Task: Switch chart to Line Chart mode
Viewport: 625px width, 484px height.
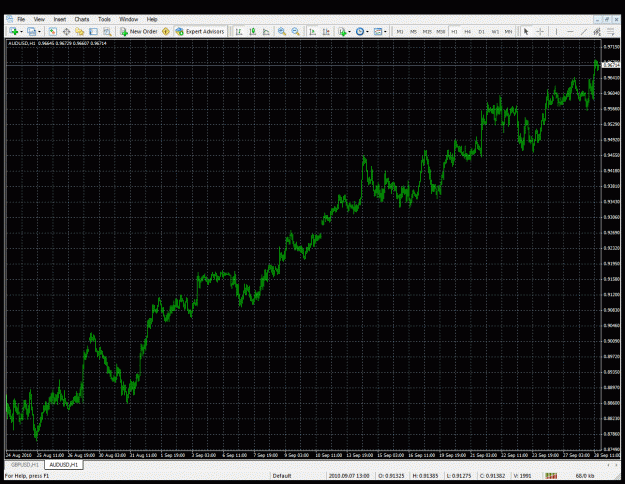Action: point(266,31)
